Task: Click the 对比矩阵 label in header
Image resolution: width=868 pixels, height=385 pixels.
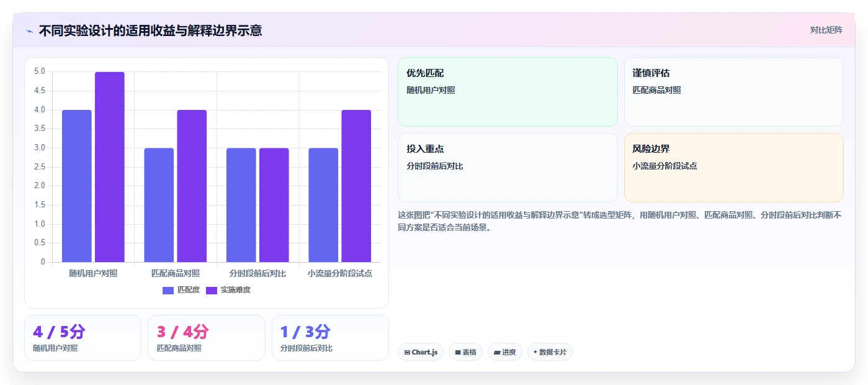Action: [x=826, y=30]
